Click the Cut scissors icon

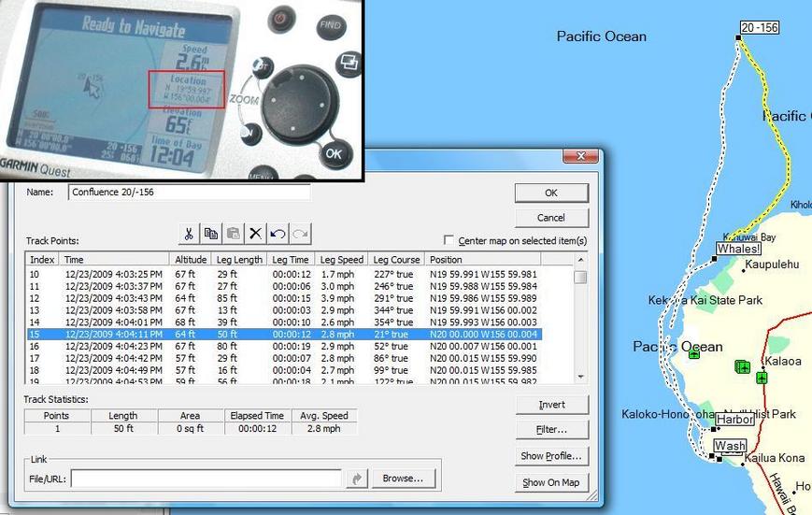click(x=189, y=234)
